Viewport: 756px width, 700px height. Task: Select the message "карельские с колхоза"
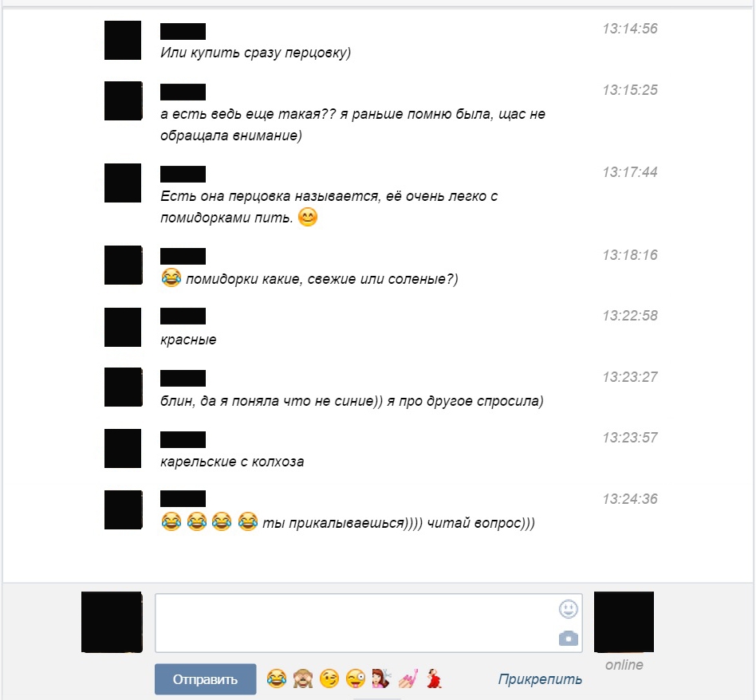232,462
